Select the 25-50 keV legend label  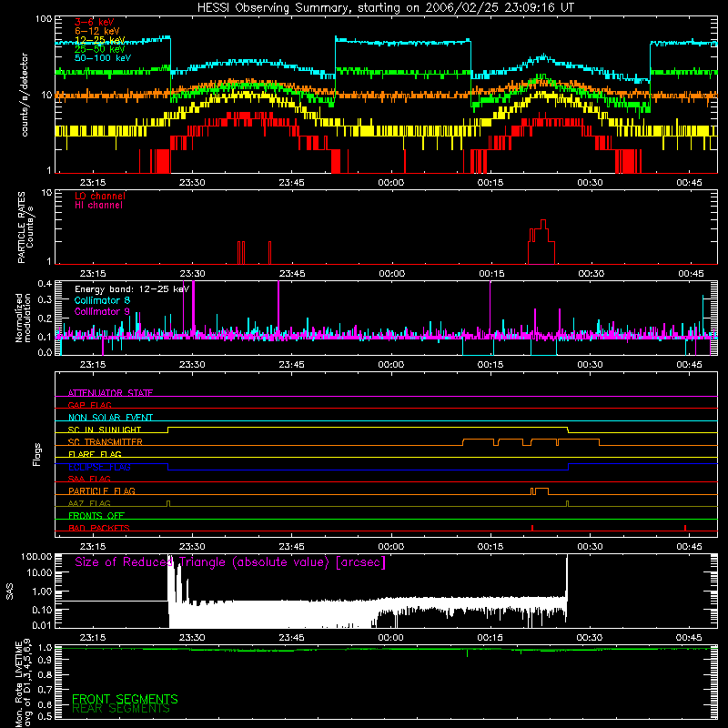[100, 49]
